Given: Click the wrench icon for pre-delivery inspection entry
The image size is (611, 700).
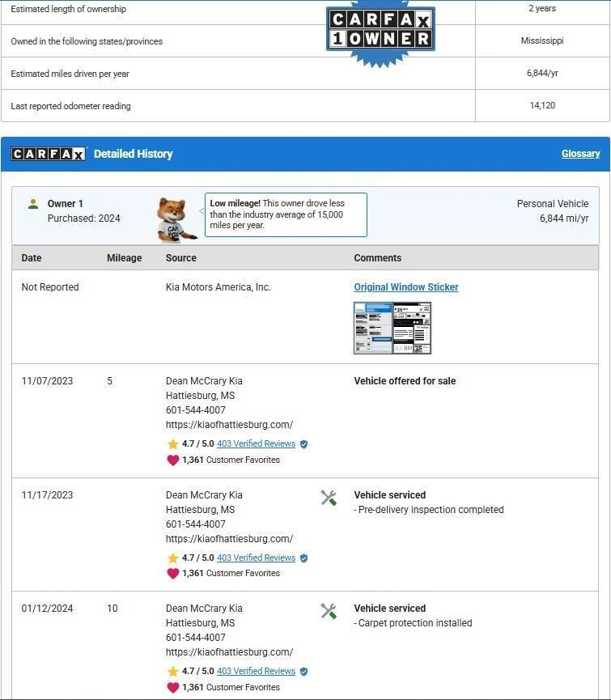Looking at the screenshot, I should [x=329, y=498].
